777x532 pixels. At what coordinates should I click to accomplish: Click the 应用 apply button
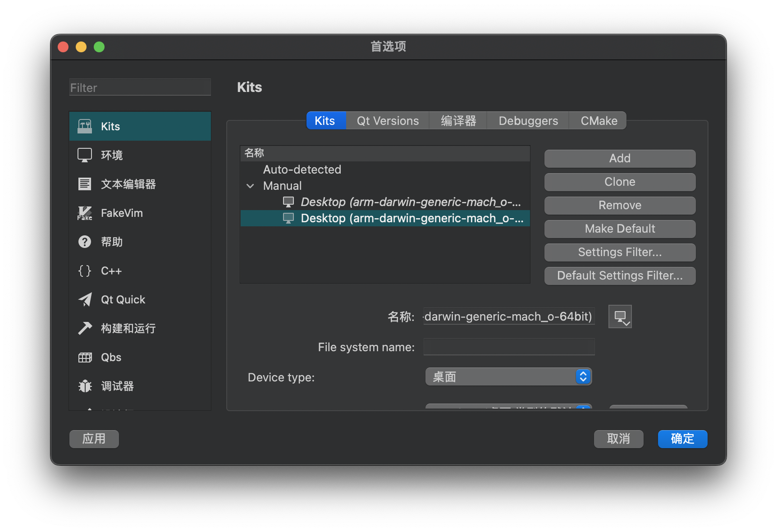[94, 439]
